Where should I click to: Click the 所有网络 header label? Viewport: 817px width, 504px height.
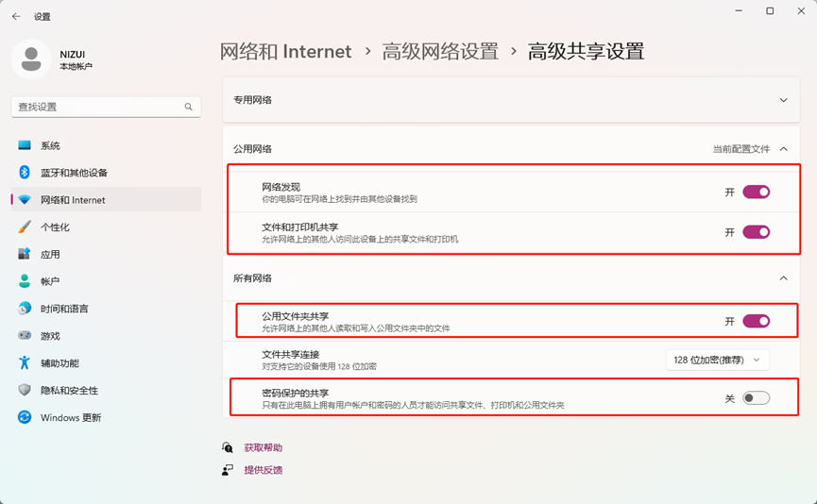point(252,278)
